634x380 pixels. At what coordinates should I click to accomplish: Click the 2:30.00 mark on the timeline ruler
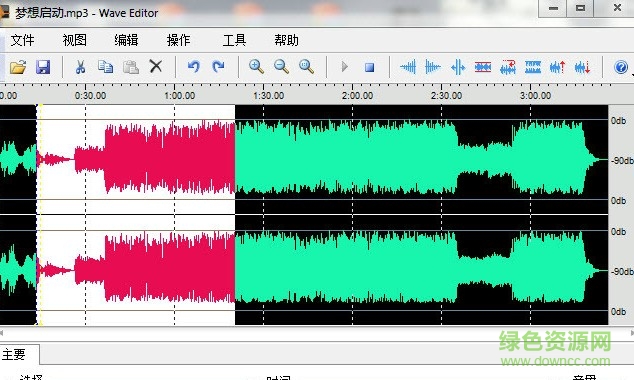446,96
